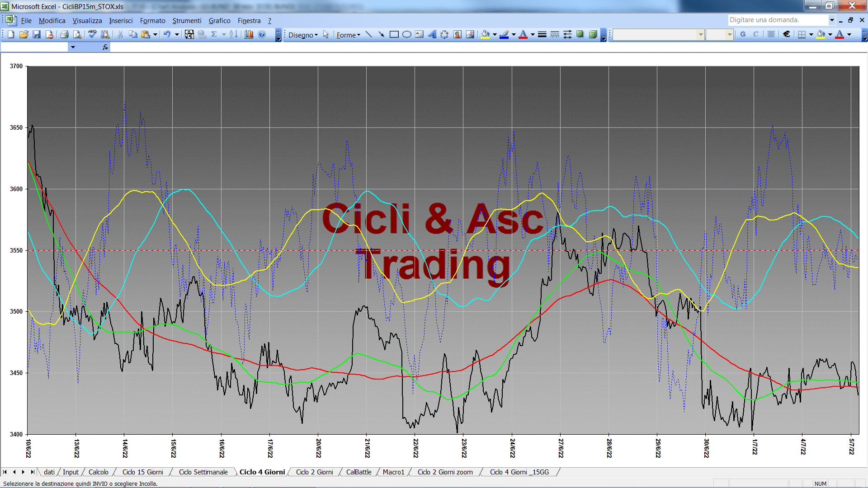Choose Dash Style icon
This screenshot has width=868, height=488.
pyautogui.click(x=555, y=34)
